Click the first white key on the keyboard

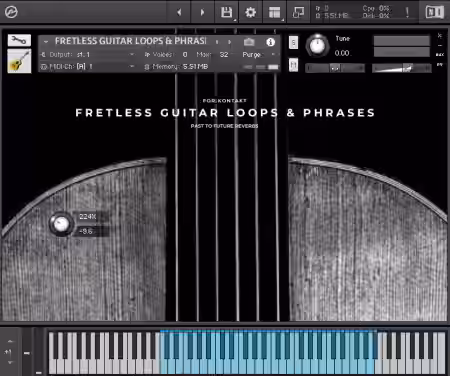52,367
